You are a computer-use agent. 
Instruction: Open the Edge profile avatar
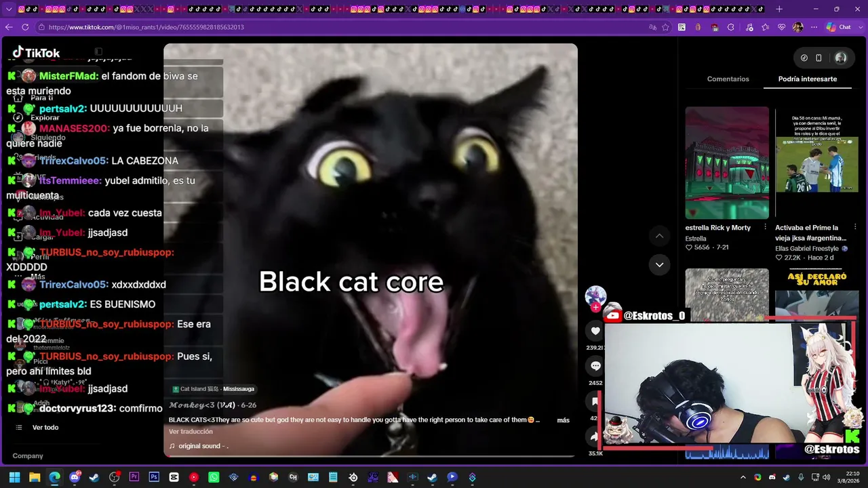(798, 27)
